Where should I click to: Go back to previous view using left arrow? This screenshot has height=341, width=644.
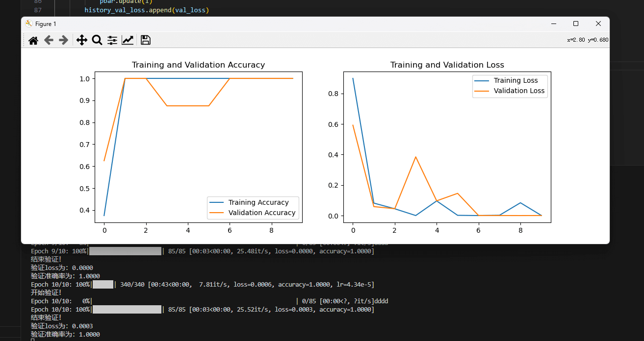pyautogui.click(x=49, y=40)
